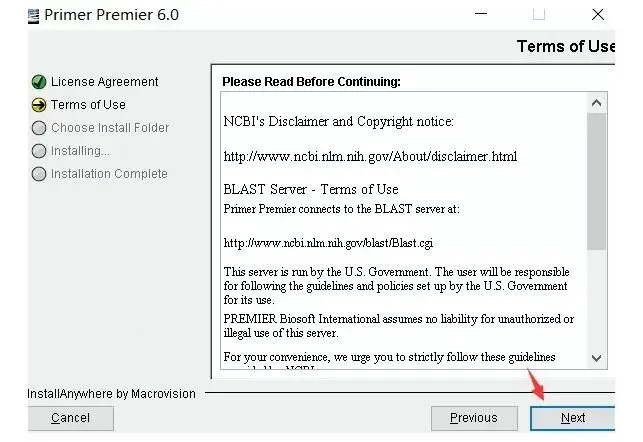Click the empty scrollbar track below the thumb
643x442 pixels.
point(596,299)
